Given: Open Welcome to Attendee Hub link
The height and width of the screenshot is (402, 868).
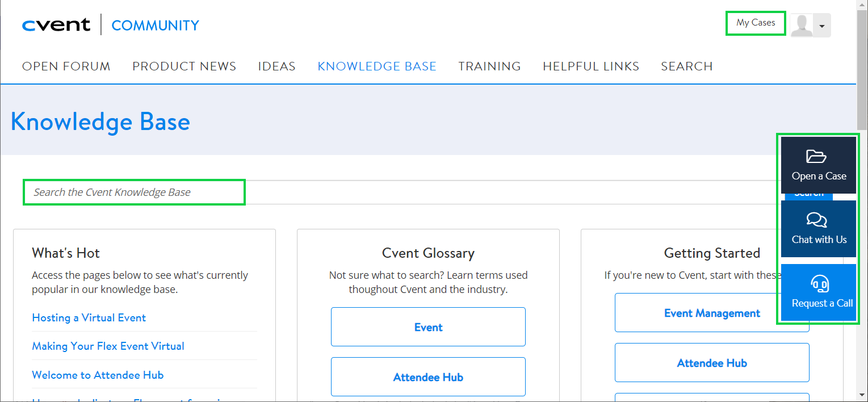Looking at the screenshot, I should pos(98,375).
